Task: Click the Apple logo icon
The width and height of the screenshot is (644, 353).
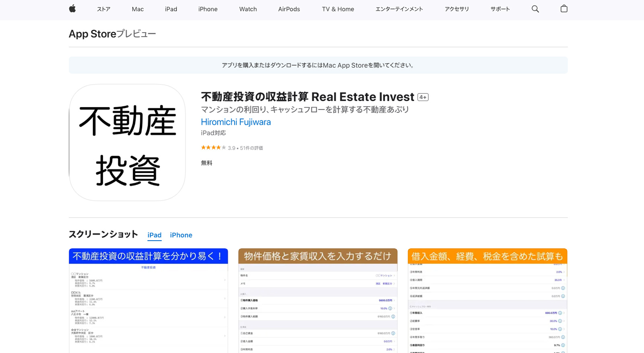Action: (72, 8)
